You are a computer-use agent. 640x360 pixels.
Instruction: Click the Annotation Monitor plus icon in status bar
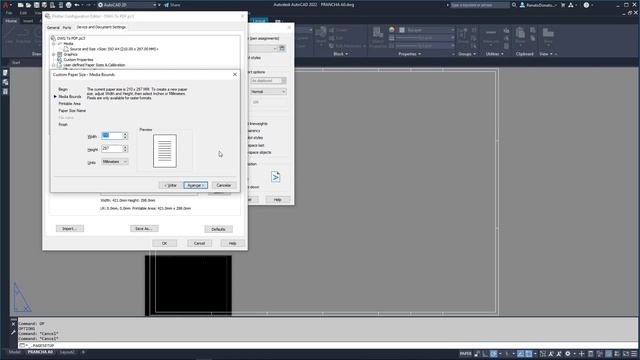point(582,353)
